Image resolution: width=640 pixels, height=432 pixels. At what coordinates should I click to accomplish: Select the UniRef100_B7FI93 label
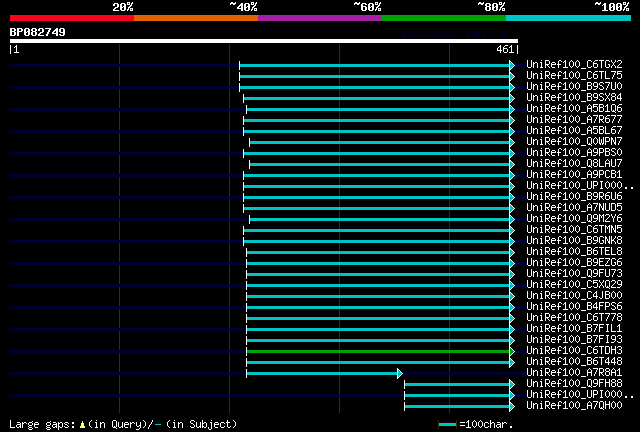[x=574, y=340]
